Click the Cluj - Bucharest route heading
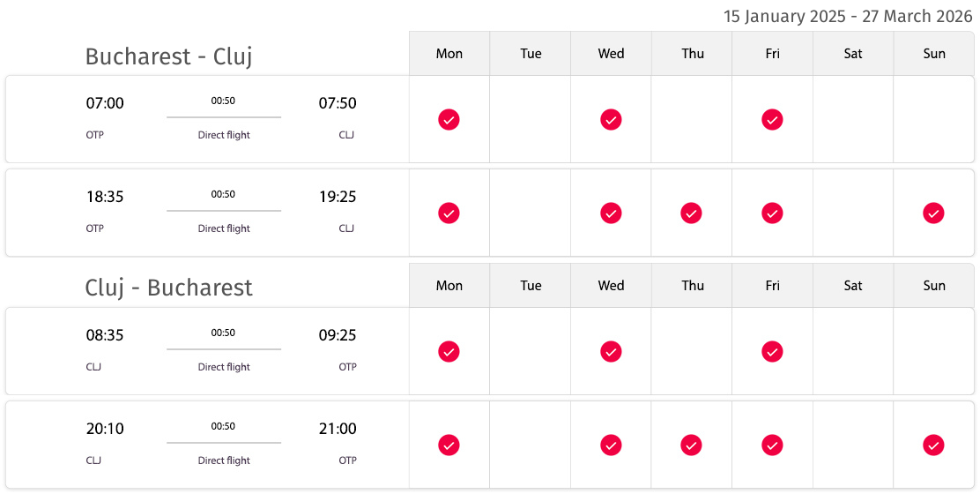The image size is (980, 494). tap(168, 288)
